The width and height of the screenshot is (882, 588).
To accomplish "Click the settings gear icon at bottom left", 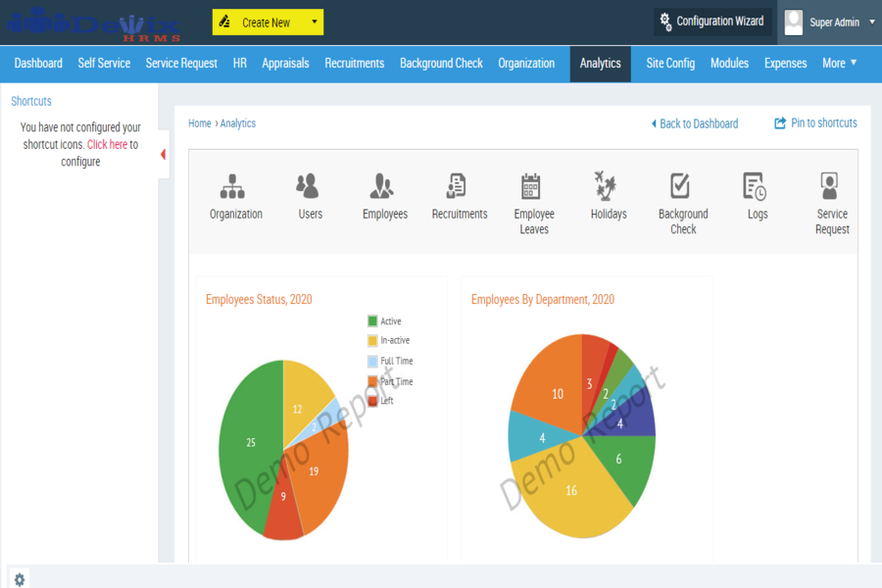I will point(20,579).
